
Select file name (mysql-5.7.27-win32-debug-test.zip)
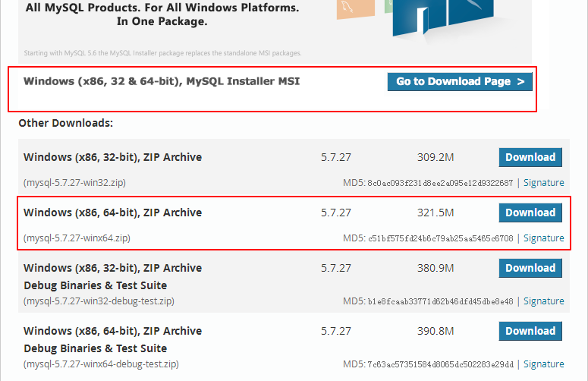tap(99, 301)
